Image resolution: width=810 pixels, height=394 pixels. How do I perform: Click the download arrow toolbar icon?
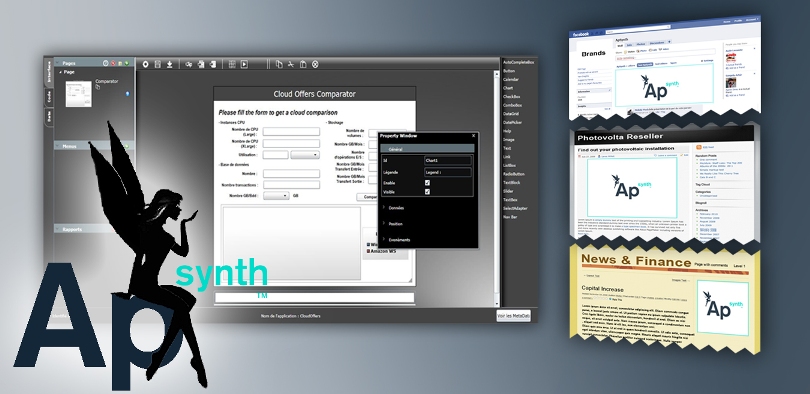(x=169, y=64)
